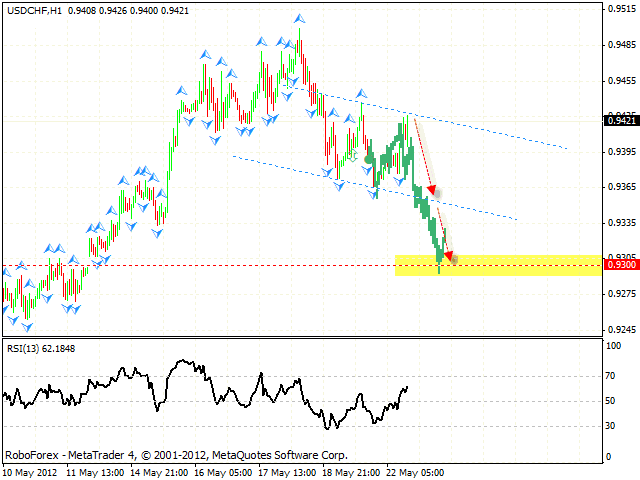Click the 0.9485 price axis label

click(x=617, y=45)
